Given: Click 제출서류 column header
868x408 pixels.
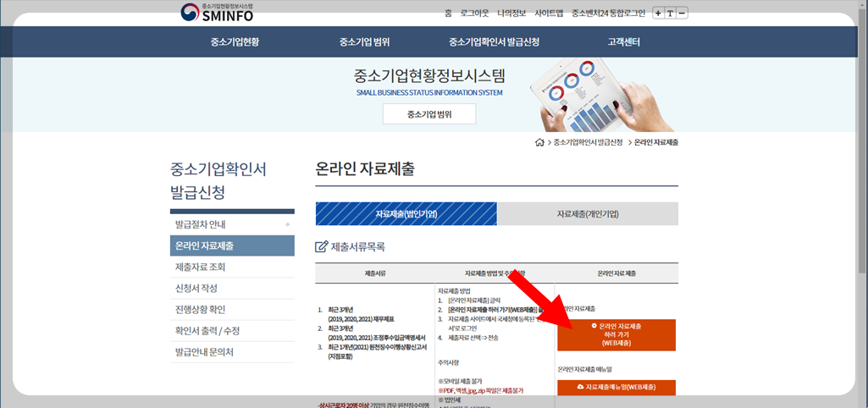Looking at the screenshot, I should click(375, 273).
